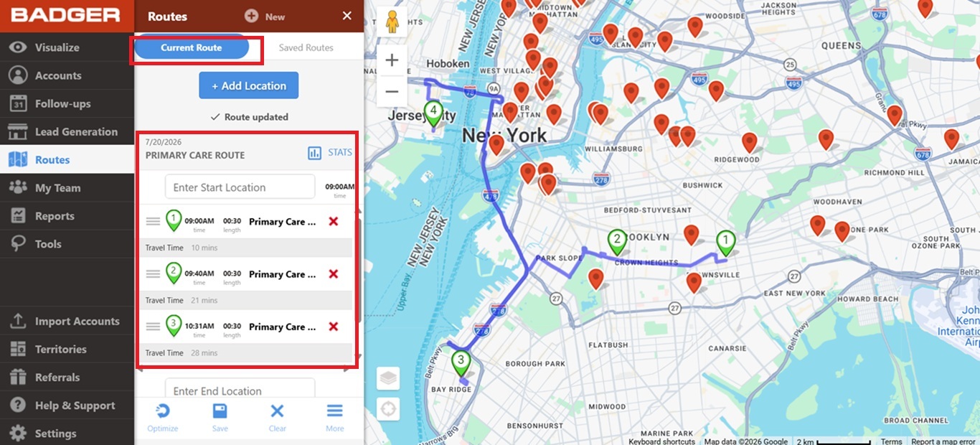This screenshot has width=980, height=445.
Task: Click the 10:31AM time of stop 3
Action: 199,326
